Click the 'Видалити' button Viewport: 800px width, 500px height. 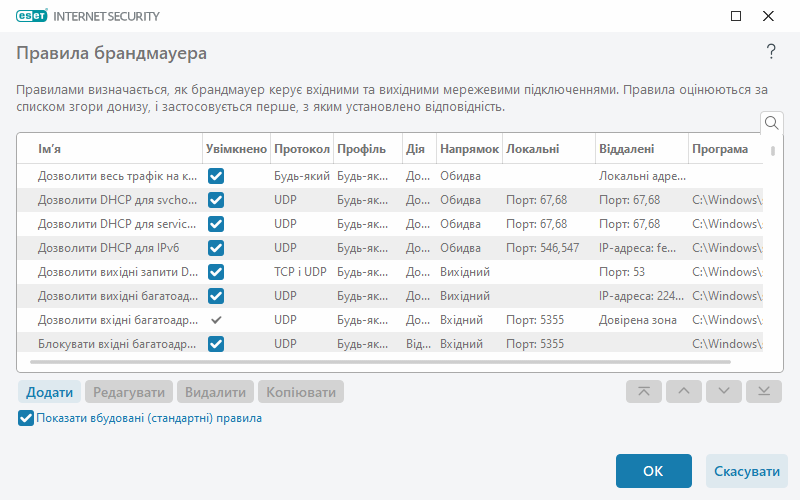tap(215, 392)
